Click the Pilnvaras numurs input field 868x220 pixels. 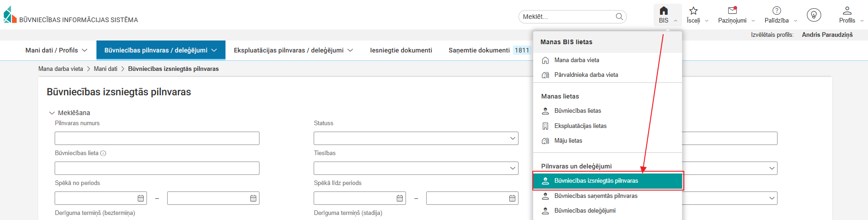[157, 139]
